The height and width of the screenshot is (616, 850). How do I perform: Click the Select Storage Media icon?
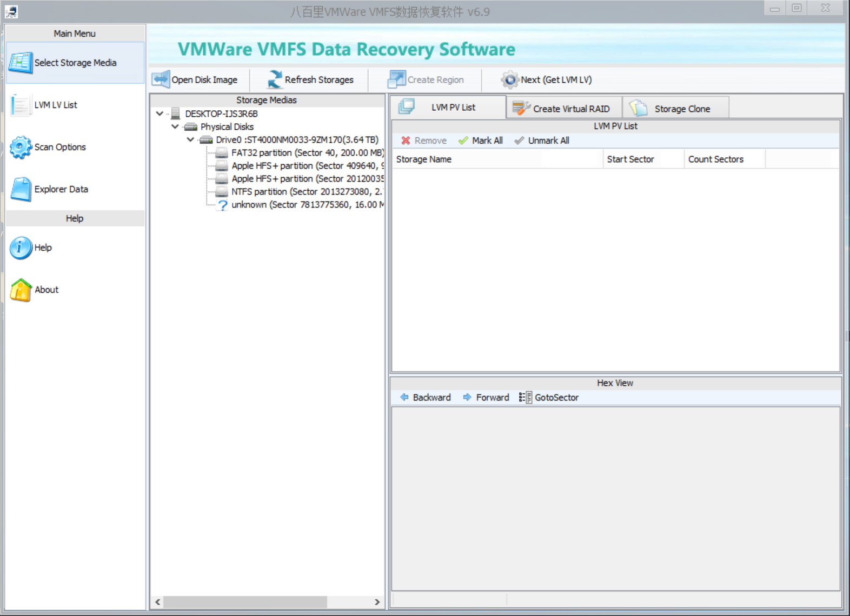[21, 63]
